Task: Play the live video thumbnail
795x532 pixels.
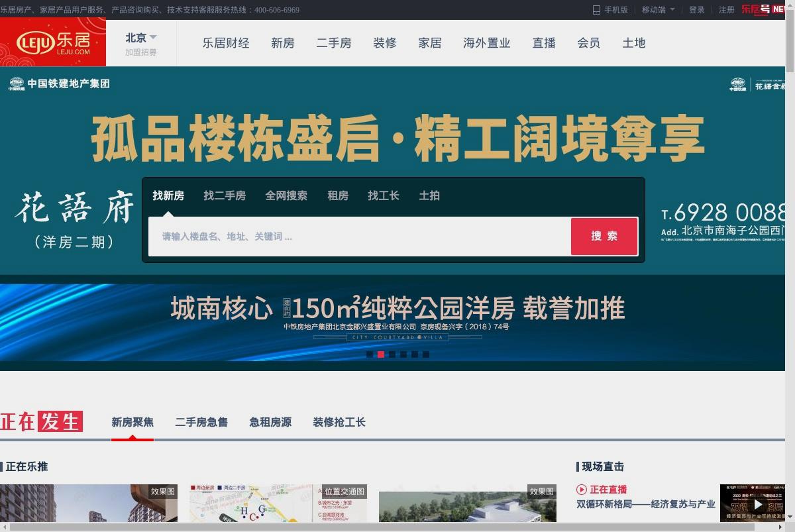Action: (753, 503)
